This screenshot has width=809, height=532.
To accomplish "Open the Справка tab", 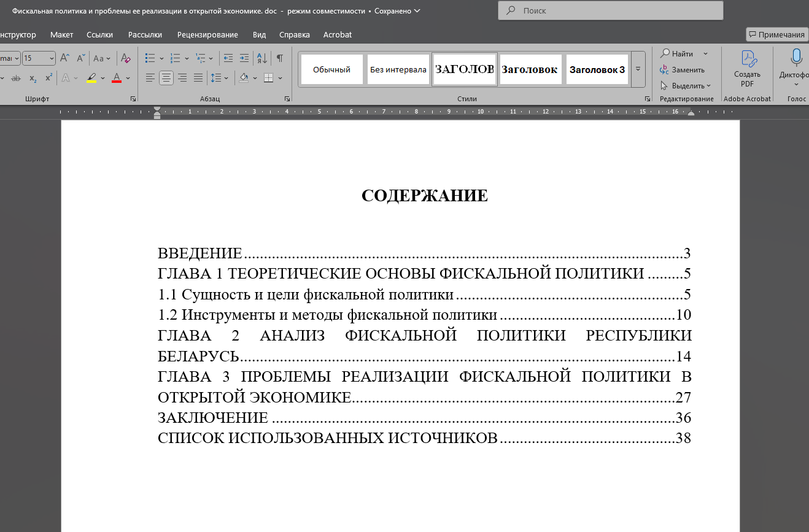I will [295, 34].
